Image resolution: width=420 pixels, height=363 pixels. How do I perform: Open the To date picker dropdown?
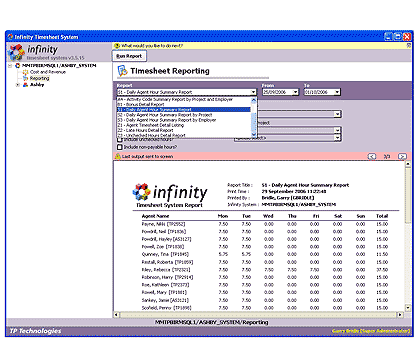point(337,92)
